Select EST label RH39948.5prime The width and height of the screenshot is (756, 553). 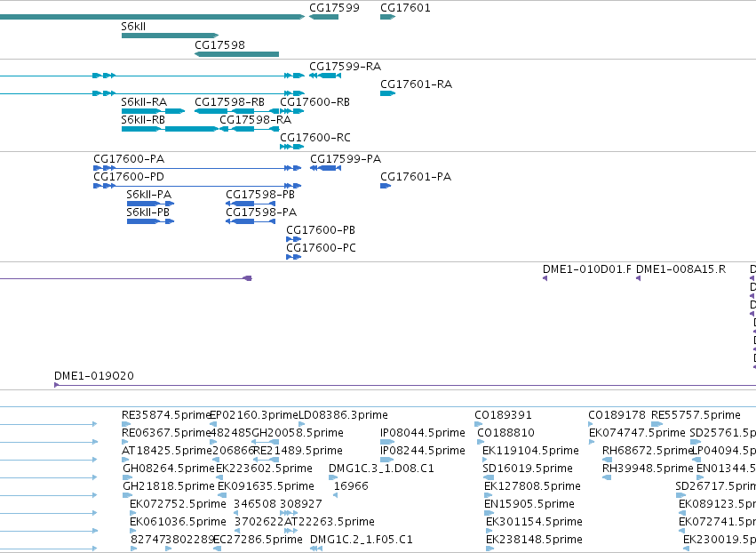click(x=648, y=469)
